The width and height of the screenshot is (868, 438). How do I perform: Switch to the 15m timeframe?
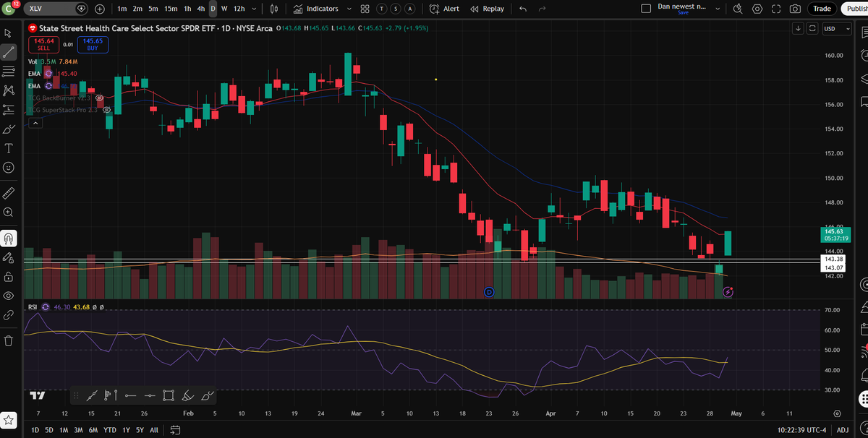point(171,9)
